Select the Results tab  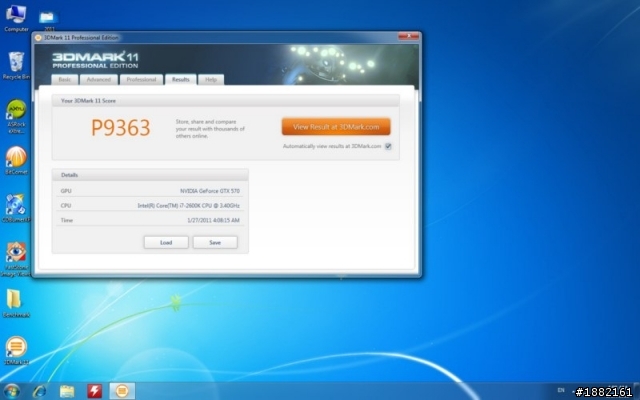tap(180, 80)
